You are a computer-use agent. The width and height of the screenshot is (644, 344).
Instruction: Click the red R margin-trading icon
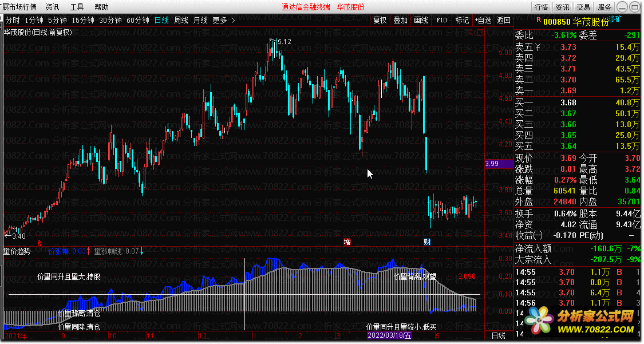(x=539, y=19)
